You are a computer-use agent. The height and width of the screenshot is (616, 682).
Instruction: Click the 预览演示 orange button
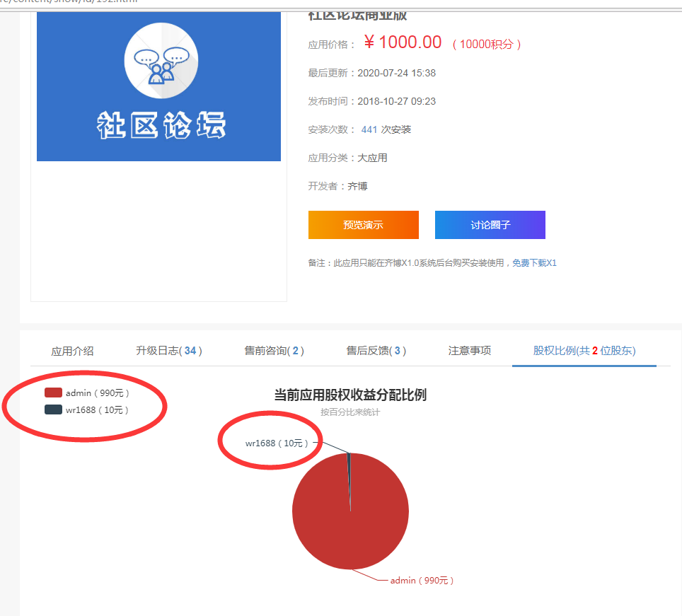[363, 225]
